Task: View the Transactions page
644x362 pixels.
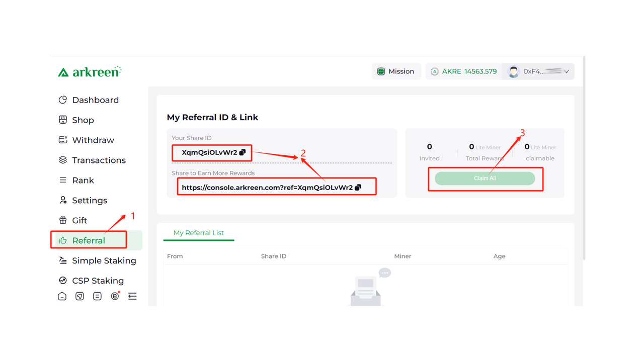Action: coord(99,160)
